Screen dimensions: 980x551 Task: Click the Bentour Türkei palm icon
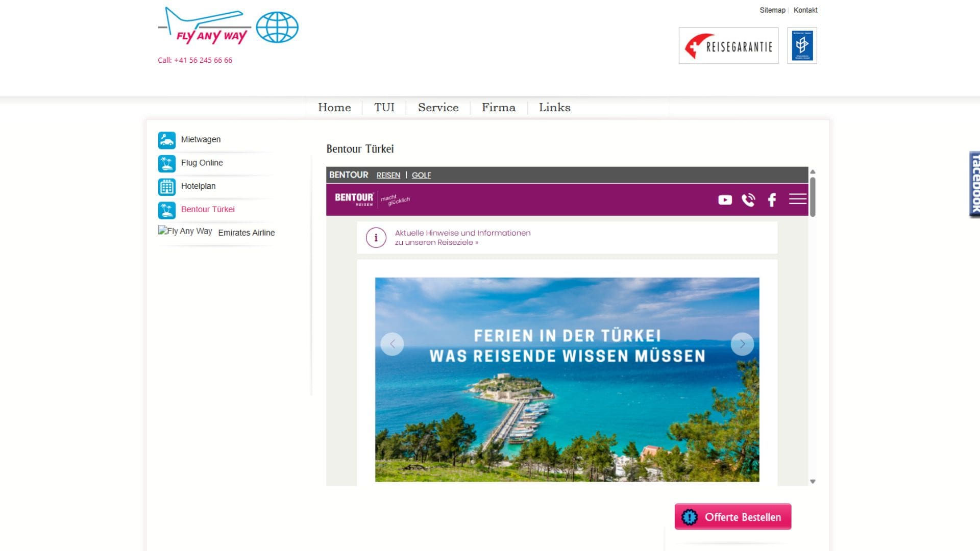[166, 210]
